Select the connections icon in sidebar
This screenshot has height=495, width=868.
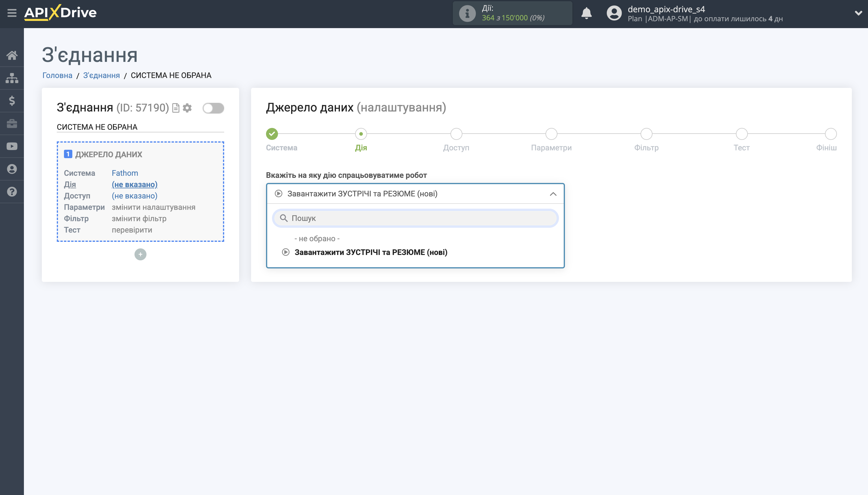click(x=12, y=78)
